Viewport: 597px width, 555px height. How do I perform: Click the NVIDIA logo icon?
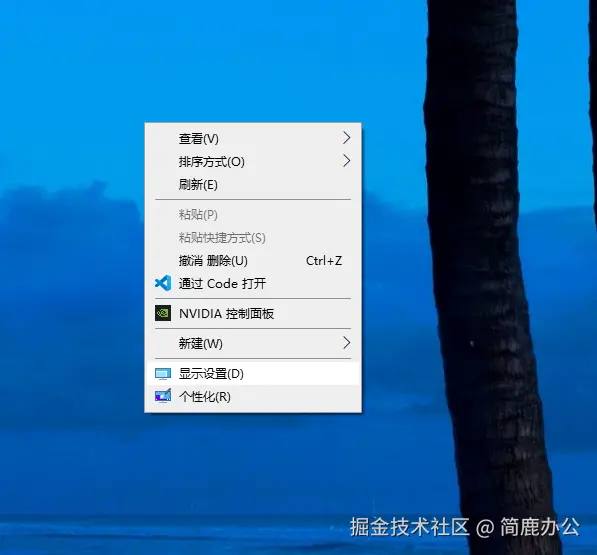coord(163,313)
